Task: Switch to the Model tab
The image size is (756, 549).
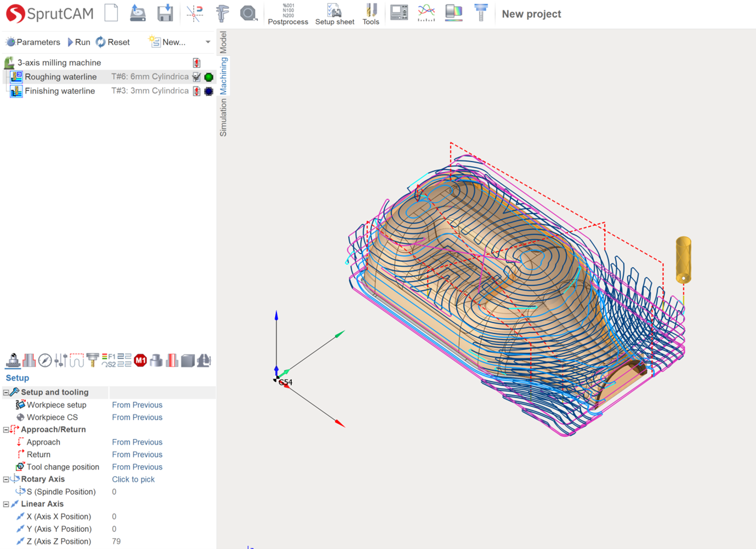Action: tap(223, 42)
